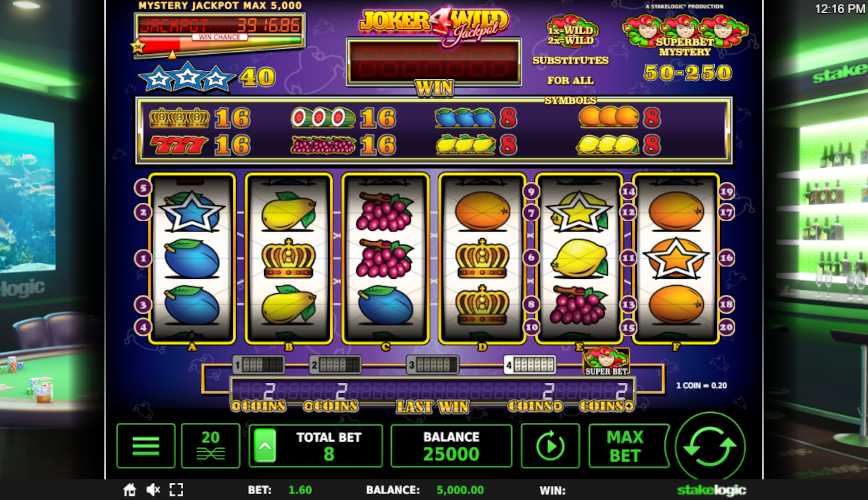Open the 20 paylines selector
The width and height of the screenshot is (868, 500).
(x=210, y=446)
